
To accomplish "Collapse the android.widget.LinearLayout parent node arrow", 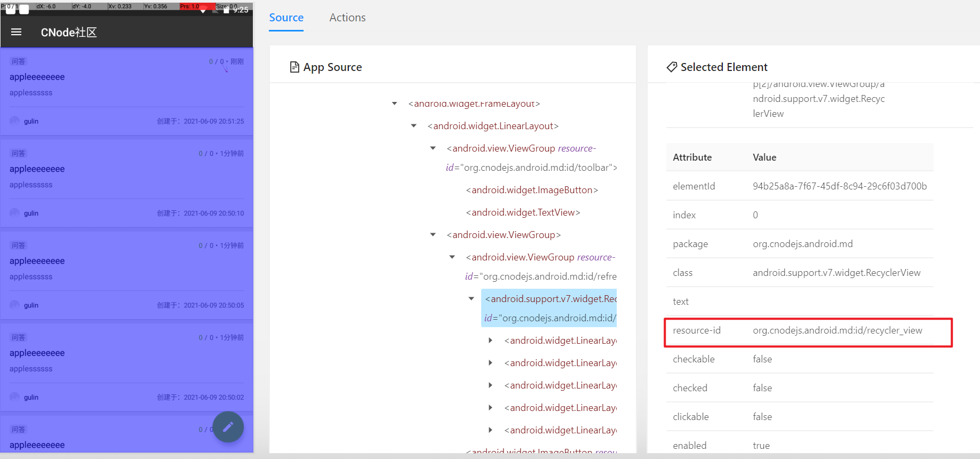I will (x=414, y=126).
